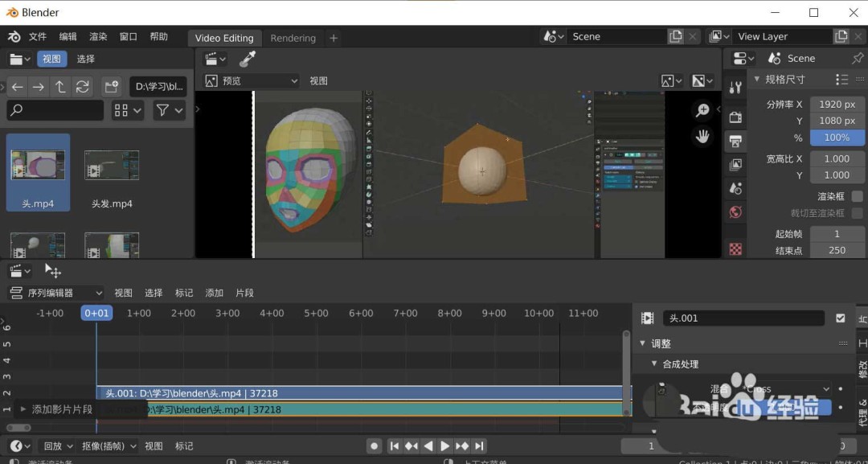The width and height of the screenshot is (868, 464).
Task: Select the 头发.mp4 thumbnail
Action: click(x=111, y=165)
